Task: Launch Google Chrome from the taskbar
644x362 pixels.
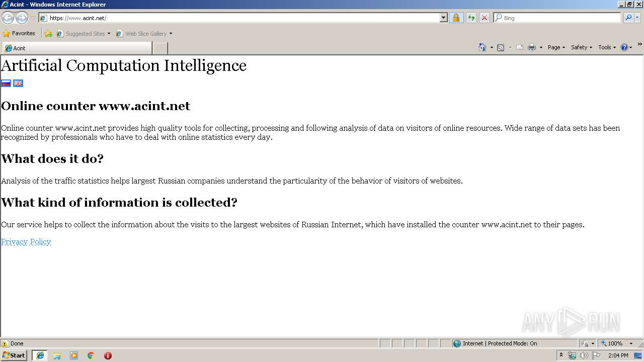Action: tap(91, 355)
